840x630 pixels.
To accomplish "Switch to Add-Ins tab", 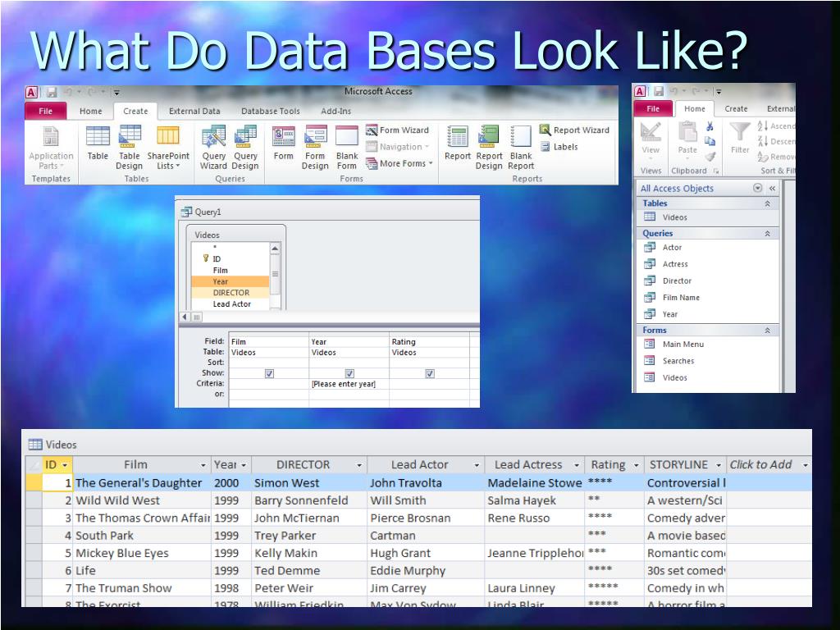I will pos(336,111).
